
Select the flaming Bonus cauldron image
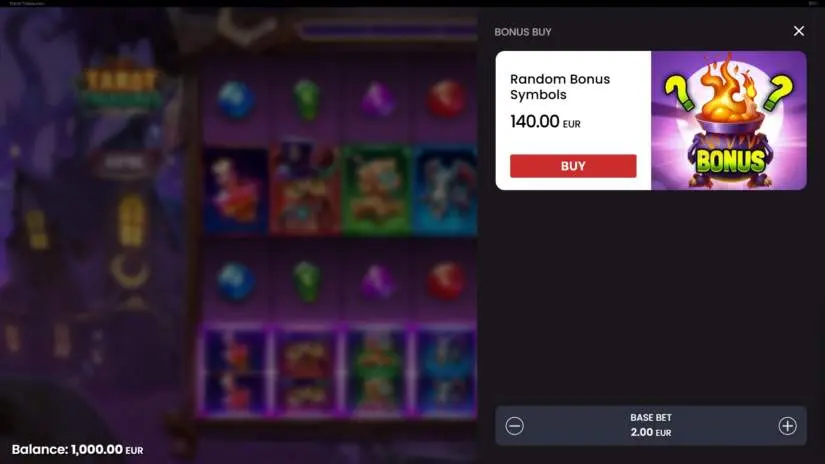click(729, 120)
